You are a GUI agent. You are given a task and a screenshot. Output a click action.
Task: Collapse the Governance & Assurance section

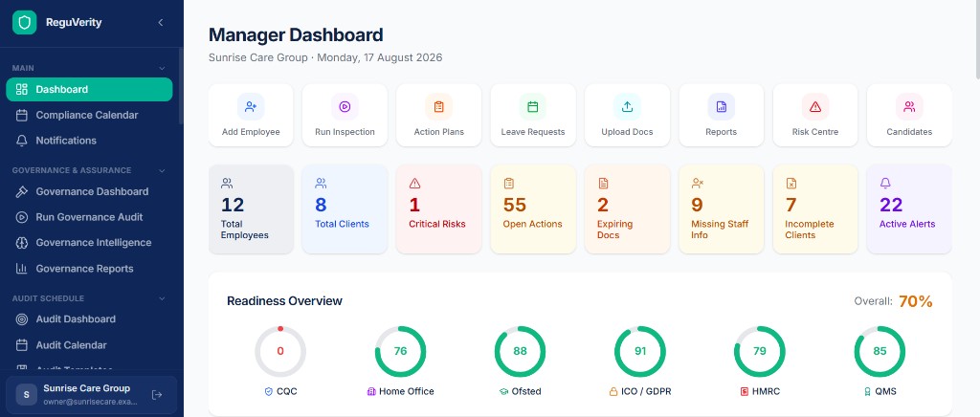tap(162, 170)
